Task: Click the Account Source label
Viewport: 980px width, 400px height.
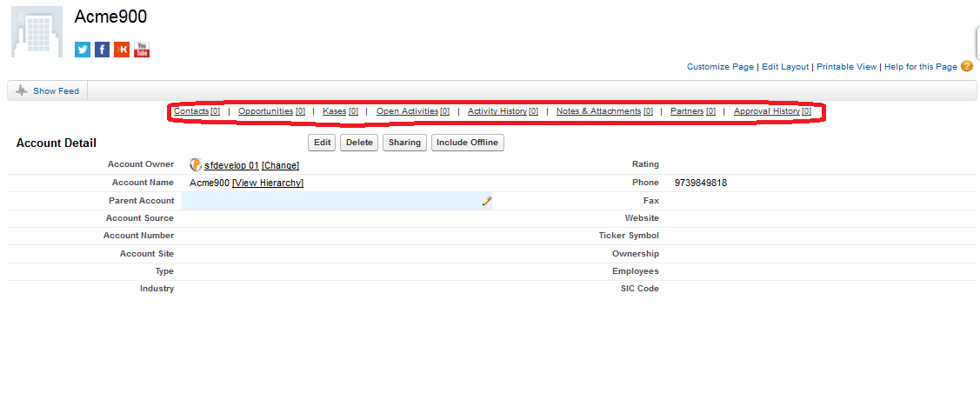Action: [x=140, y=218]
